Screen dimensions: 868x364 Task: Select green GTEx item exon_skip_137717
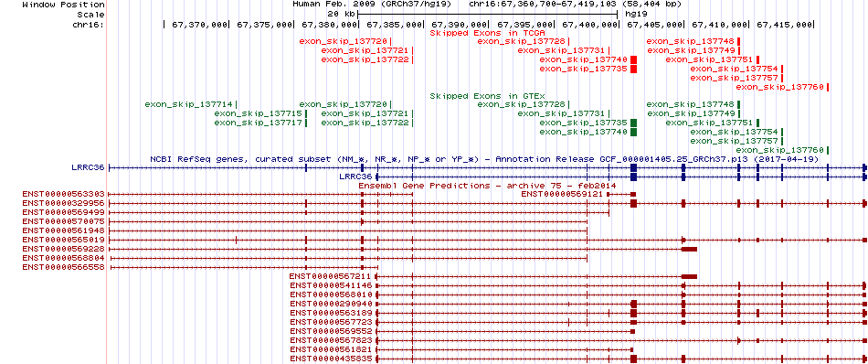point(259,123)
